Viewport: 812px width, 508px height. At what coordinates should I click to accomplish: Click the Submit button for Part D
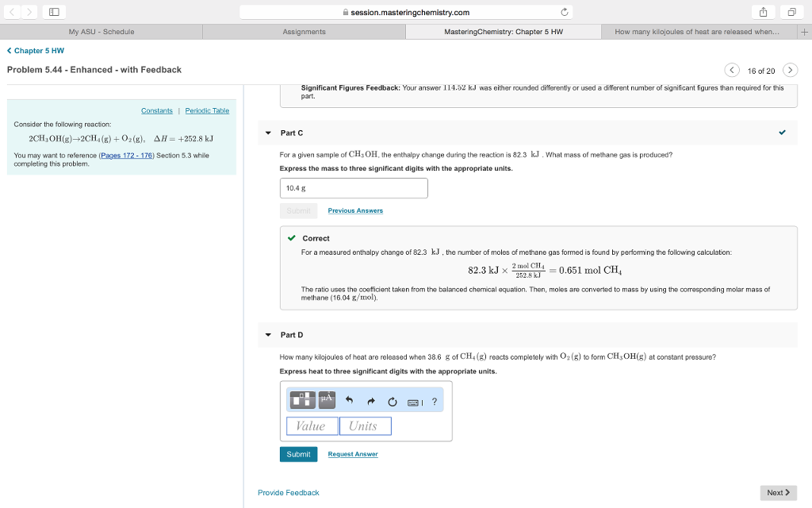click(298, 454)
